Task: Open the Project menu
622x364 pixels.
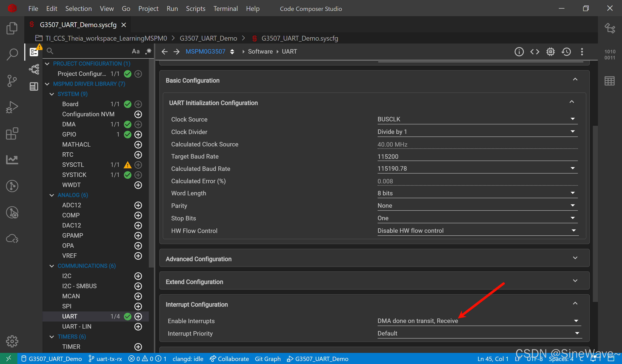Action: coord(148,9)
